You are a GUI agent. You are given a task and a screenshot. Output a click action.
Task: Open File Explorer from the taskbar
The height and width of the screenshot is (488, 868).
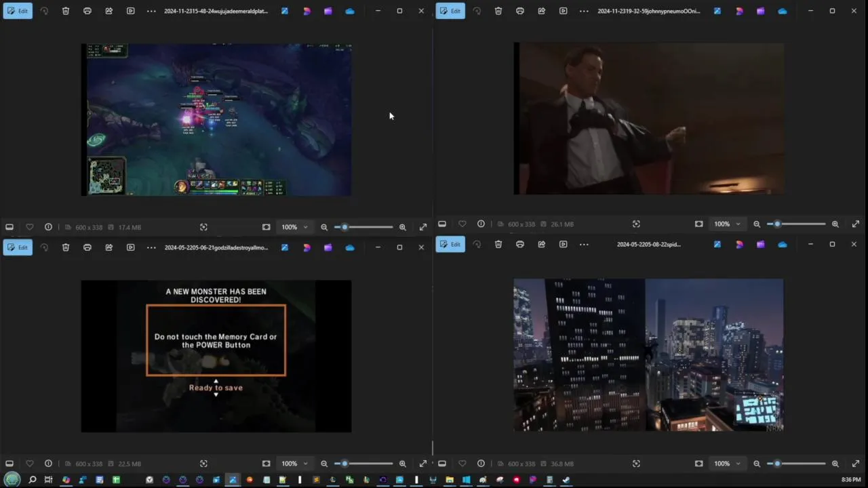pyautogui.click(x=450, y=480)
